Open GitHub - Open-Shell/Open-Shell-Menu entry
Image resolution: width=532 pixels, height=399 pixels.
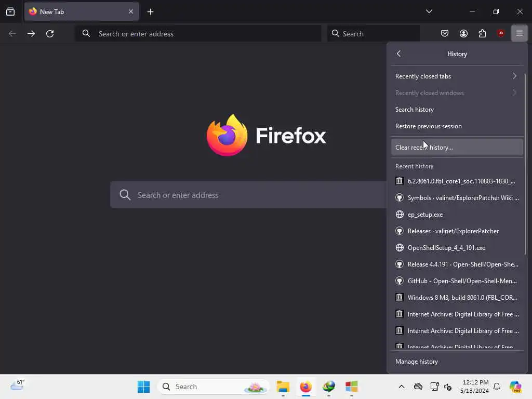point(457,281)
